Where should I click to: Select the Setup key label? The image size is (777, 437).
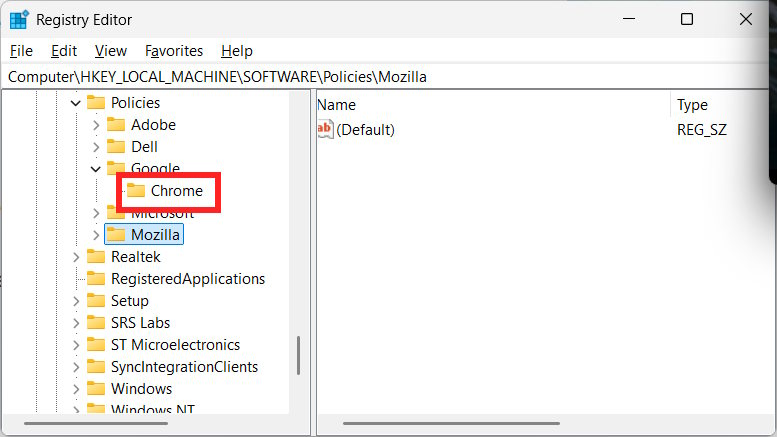click(129, 301)
